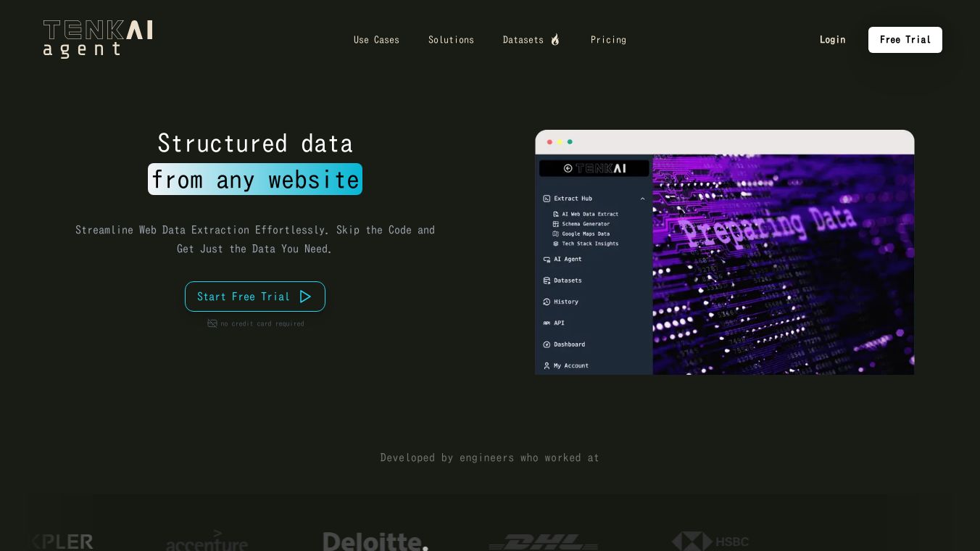Click the AI Web Data Extract icon
The width and height of the screenshot is (980, 551).
pos(556,214)
